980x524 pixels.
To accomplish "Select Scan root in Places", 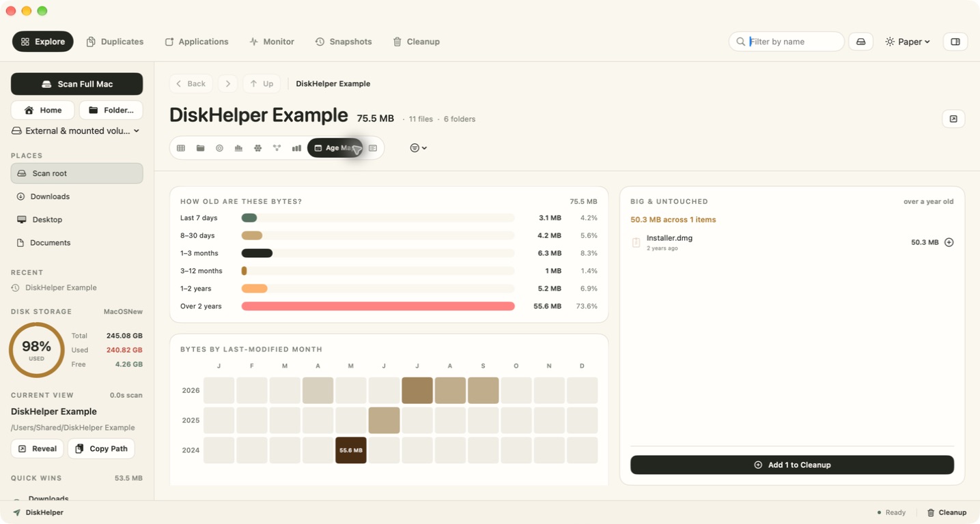I will pos(76,173).
